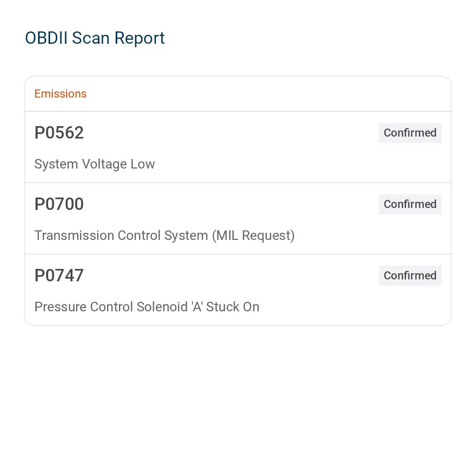
Task: Open the P0747 trouble code entry
Action: (238, 290)
